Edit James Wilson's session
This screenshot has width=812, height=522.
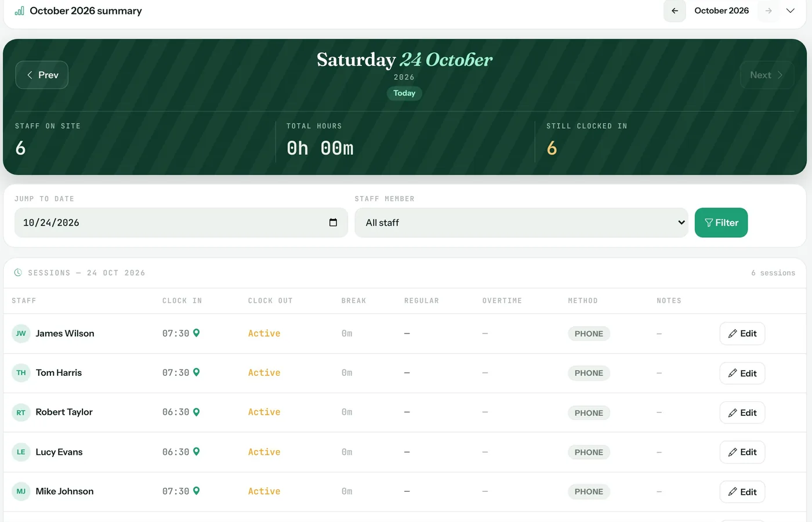coord(742,333)
